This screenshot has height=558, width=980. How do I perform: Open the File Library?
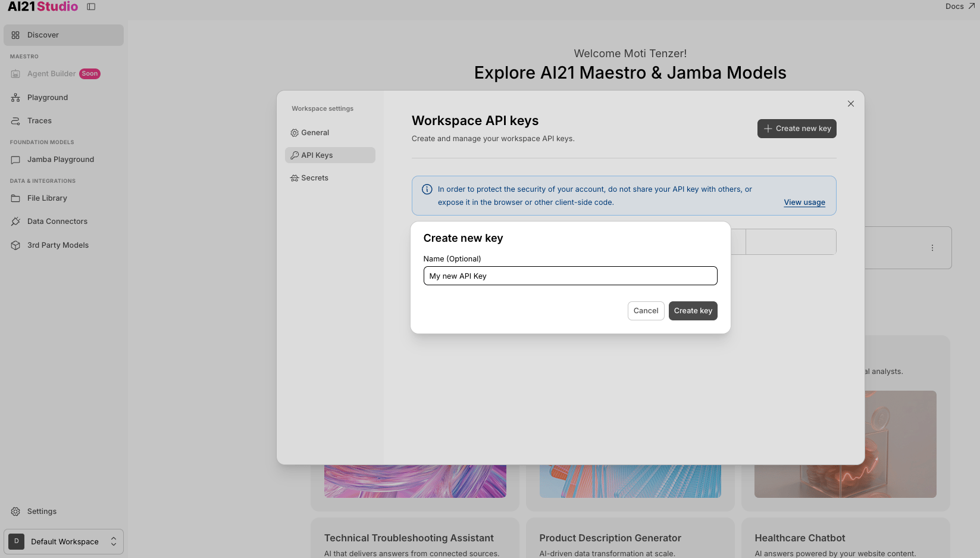click(64, 198)
